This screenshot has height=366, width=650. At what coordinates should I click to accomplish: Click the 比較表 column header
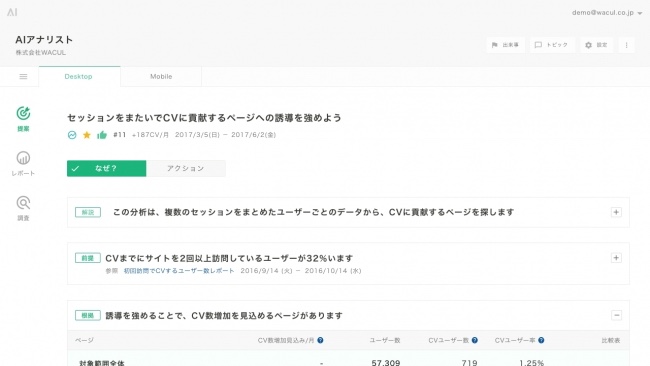click(x=611, y=340)
